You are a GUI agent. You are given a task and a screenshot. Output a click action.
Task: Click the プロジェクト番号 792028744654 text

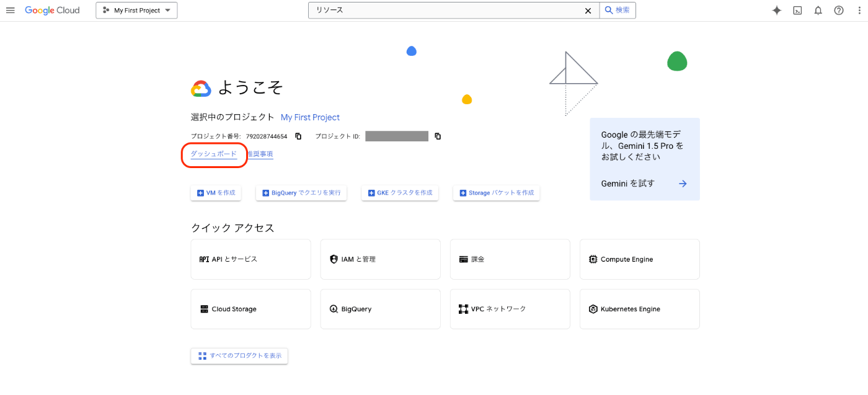(239, 136)
